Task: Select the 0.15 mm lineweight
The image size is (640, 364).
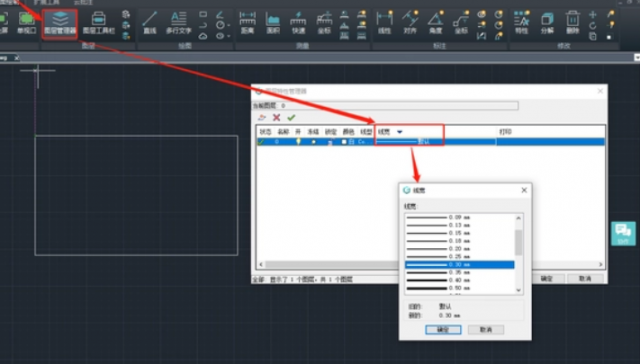Action: point(460,233)
